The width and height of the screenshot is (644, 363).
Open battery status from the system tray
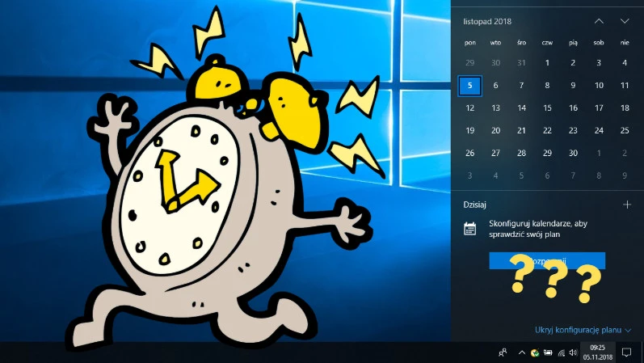(x=548, y=352)
